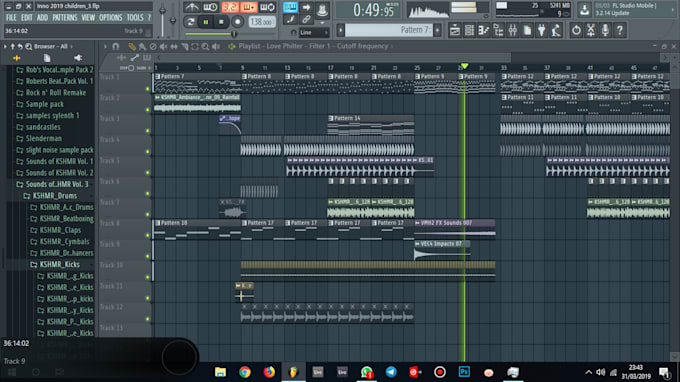Viewport: 680px width, 382px height.
Task: Select the playlist Draw pencil tool
Action: point(132,46)
